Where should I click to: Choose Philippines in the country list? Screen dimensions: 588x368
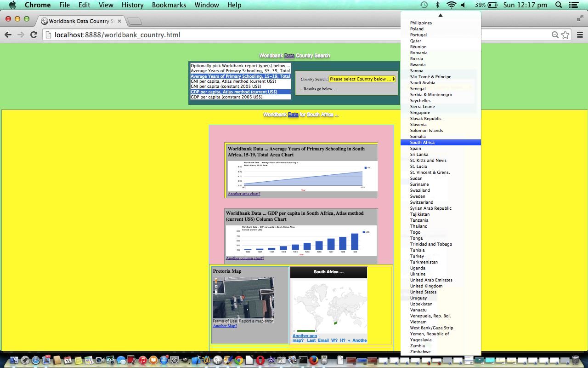click(x=441, y=23)
